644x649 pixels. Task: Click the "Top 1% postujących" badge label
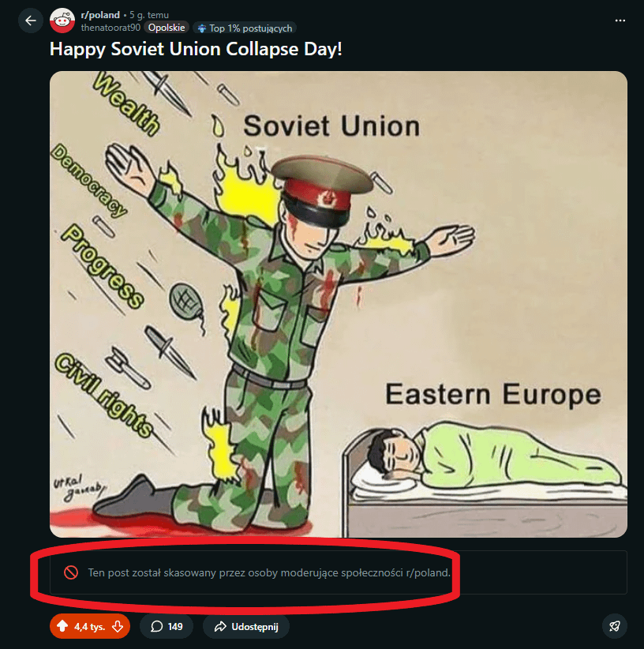tap(250, 28)
